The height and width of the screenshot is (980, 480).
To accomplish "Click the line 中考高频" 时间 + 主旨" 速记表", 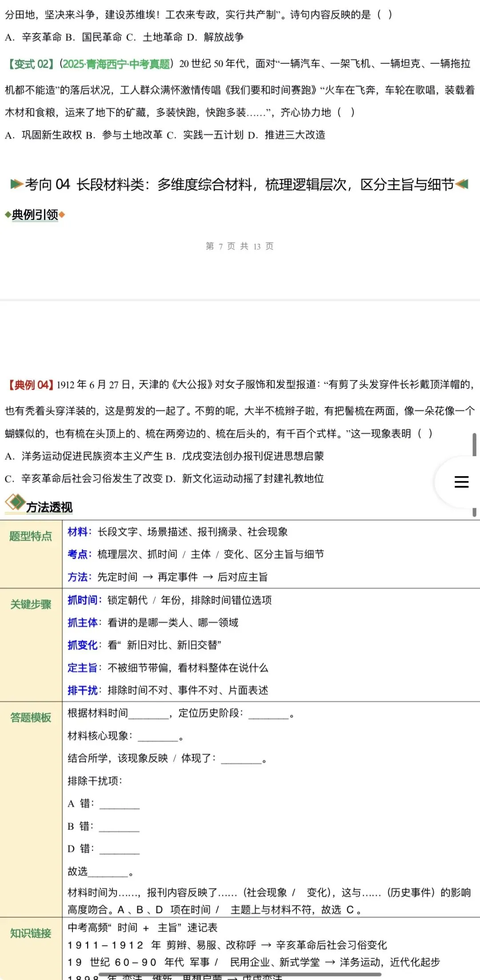I will click(x=142, y=928).
